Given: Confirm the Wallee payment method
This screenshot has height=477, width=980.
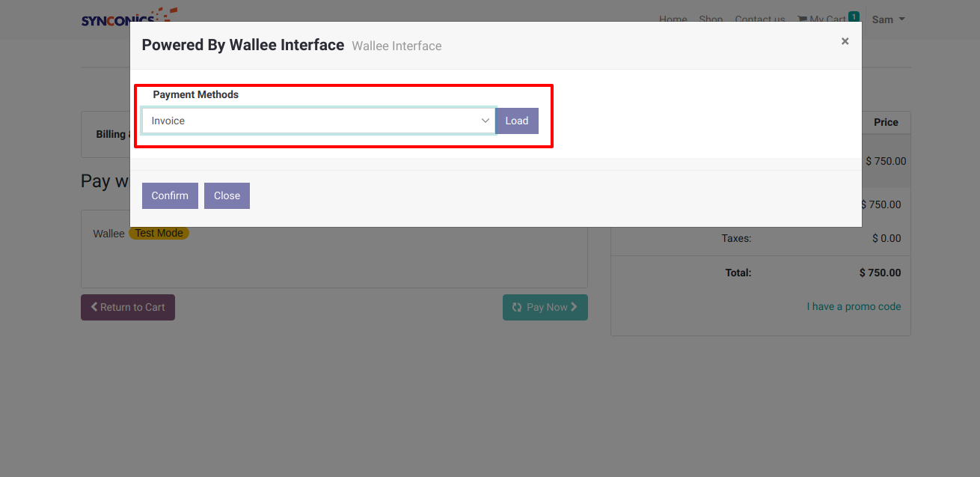Looking at the screenshot, I should 170,195.
